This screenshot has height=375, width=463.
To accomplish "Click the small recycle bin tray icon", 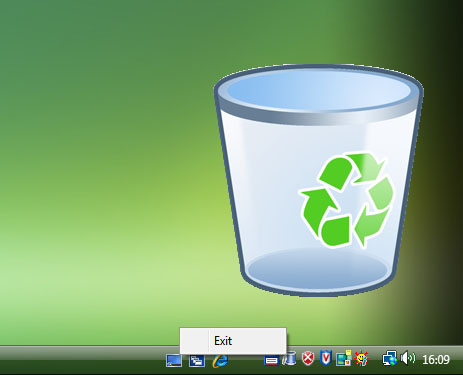I will coord(290,358).
